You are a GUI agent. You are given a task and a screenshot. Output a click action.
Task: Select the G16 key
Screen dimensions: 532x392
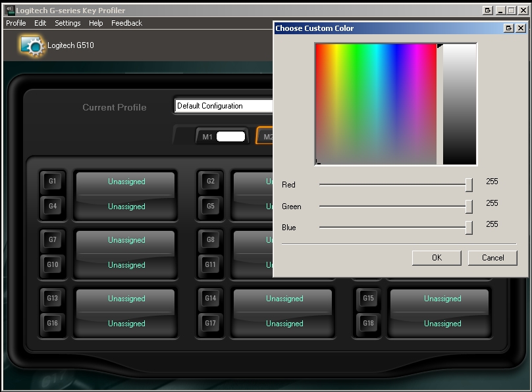point(53,323)
